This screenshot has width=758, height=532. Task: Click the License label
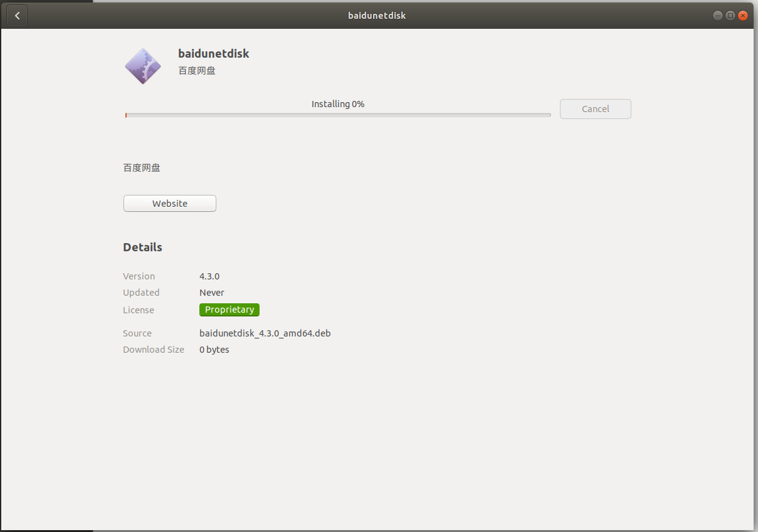coord(139,310)
